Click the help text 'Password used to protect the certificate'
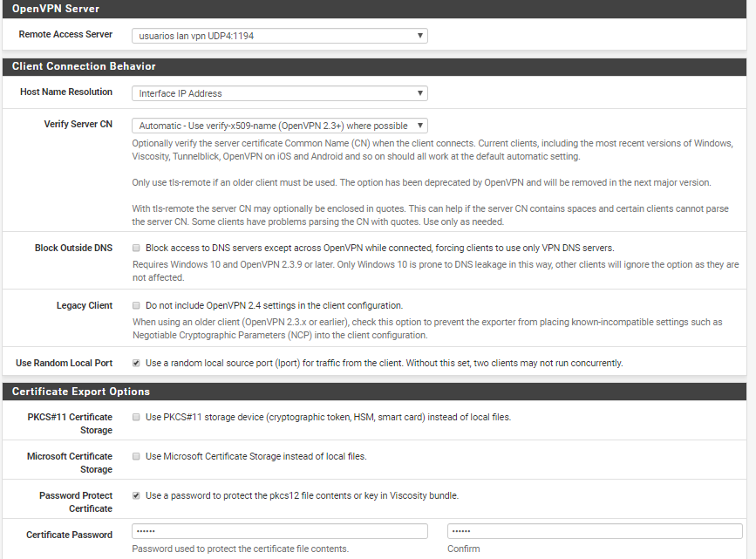The width and height of the screenshot is (756, 559). point(240,549)
